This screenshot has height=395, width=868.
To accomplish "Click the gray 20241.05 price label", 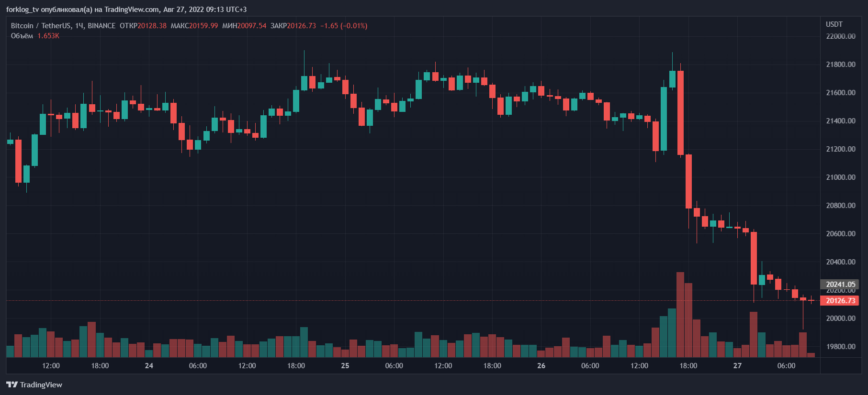I will [x=840, y=285].
